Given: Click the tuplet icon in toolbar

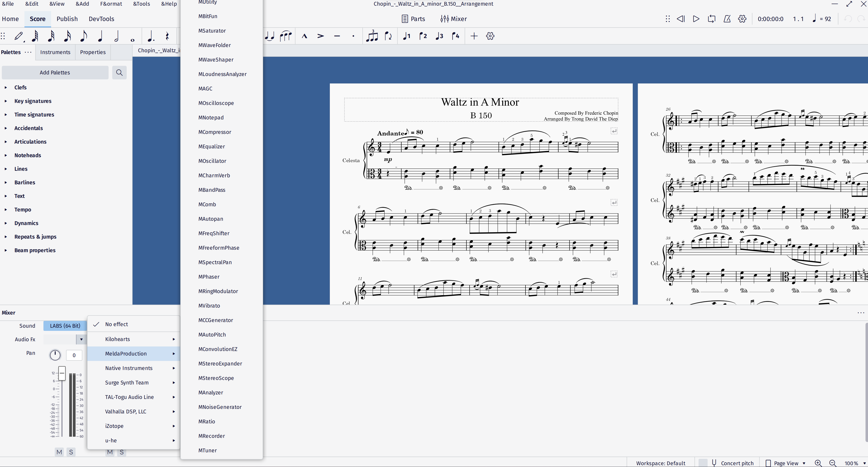Looking at the screenshot, I should pos(372,36).
